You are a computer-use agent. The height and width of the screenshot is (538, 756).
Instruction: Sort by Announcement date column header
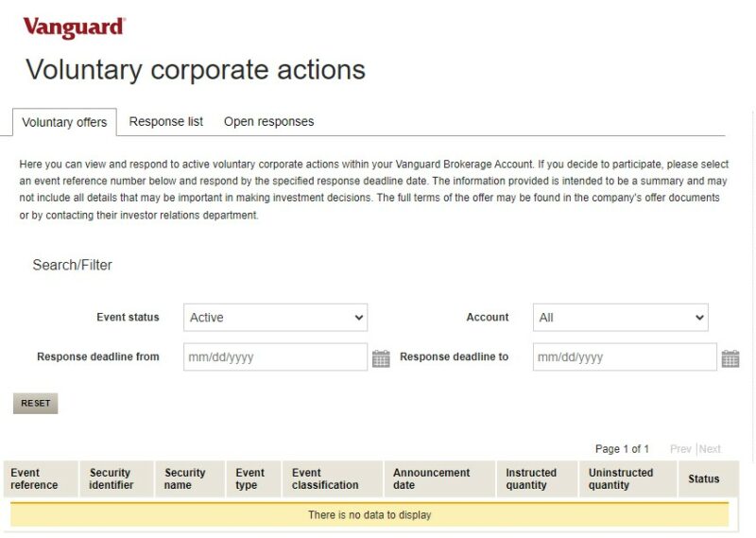[x=431, y=479]
